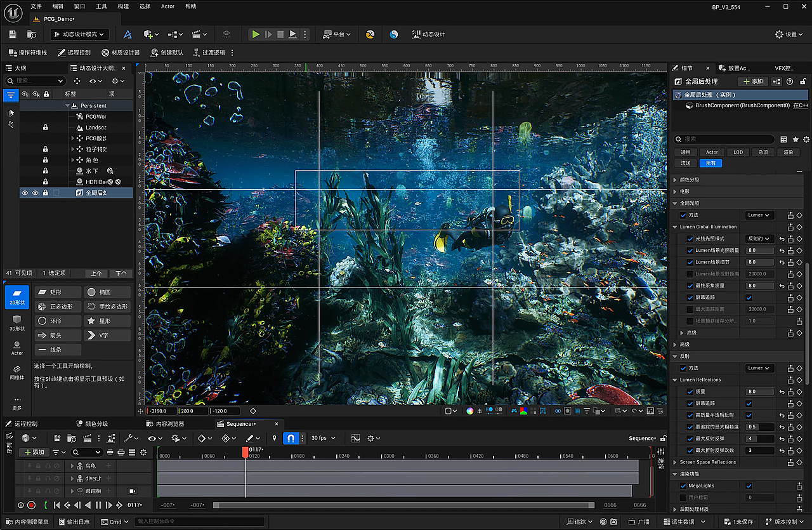The height and width of the screenshot is (530, 812).
Task: Enable snapping magnet in the Sequencer toolbar
Action: pyautogui.click(x=291, y=438)
